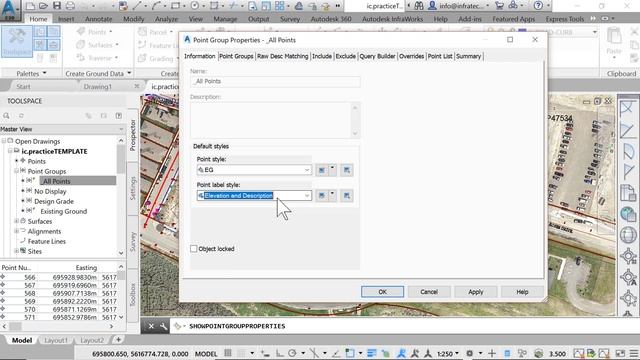Click the wrench customize icon on command line
The height and width of the screenshot is (360, 640).
click(x=163, y=326)
